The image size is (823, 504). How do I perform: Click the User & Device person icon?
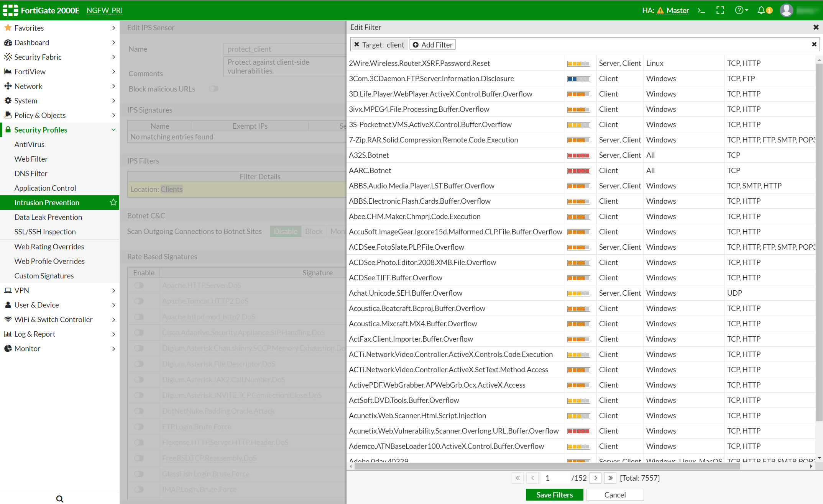(8, 305)
